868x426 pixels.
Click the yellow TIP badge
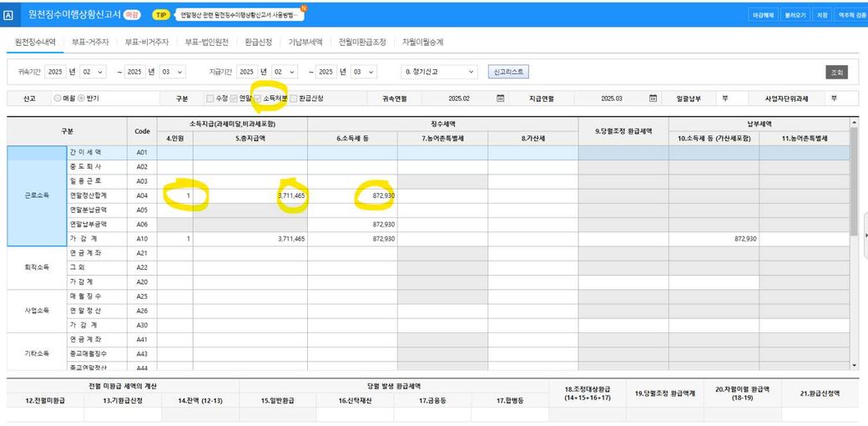(161, 15)
